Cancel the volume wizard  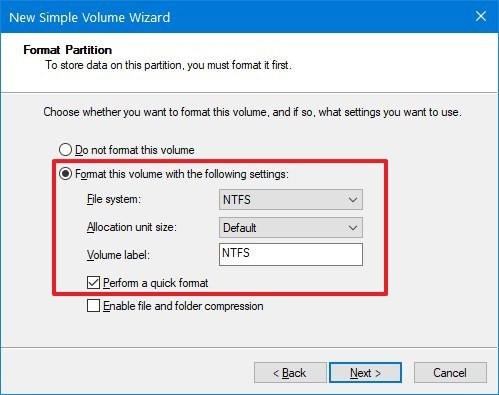[450, 373]
